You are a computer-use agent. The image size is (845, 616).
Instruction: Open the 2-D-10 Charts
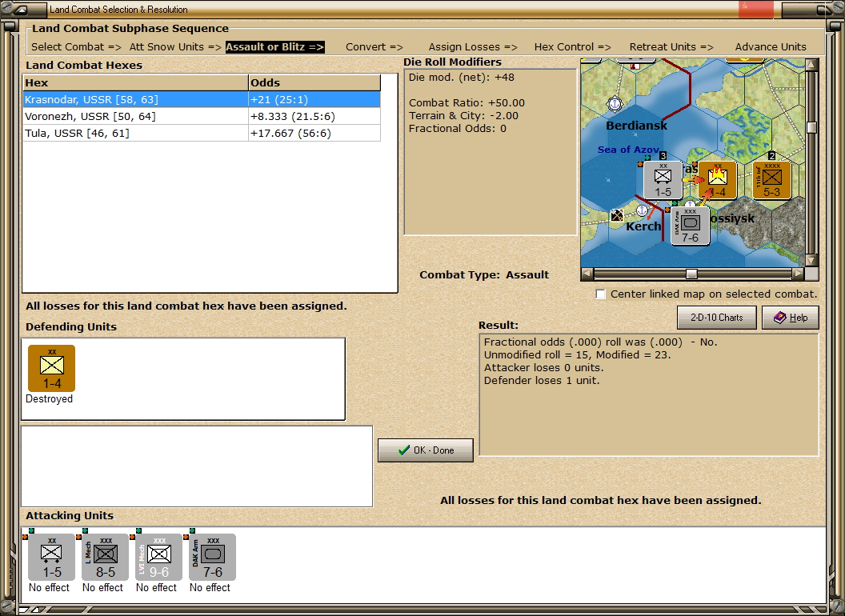pyautogui.click(x=716, y=318)
